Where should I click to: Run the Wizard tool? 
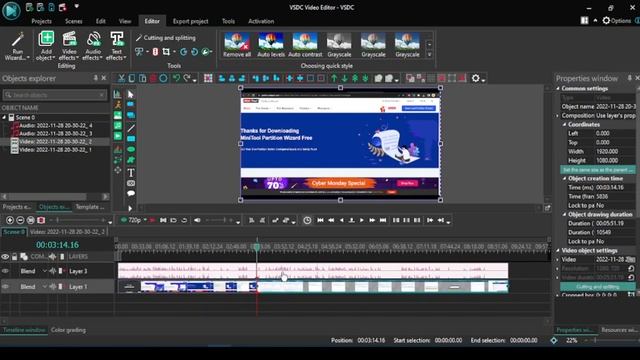coord(17,46)
